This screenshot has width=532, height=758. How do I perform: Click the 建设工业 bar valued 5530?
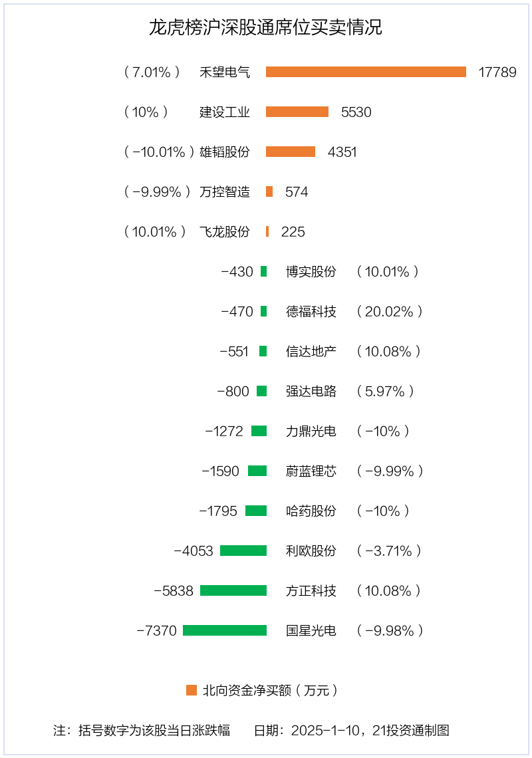click(297, 112)
